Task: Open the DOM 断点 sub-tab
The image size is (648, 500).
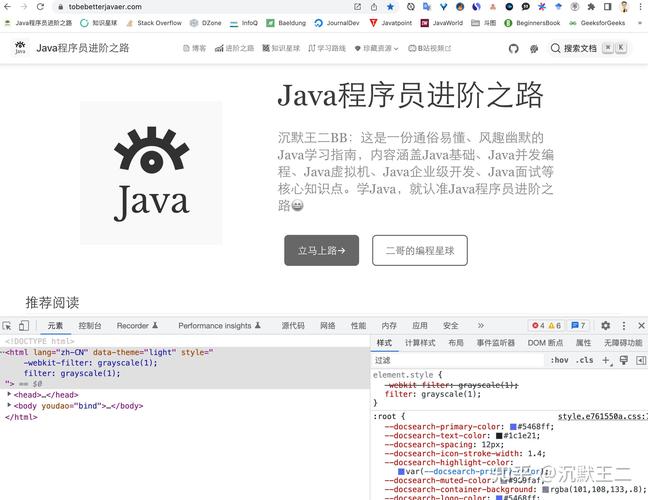Action: pyautogui.click(x=545, y=343)
